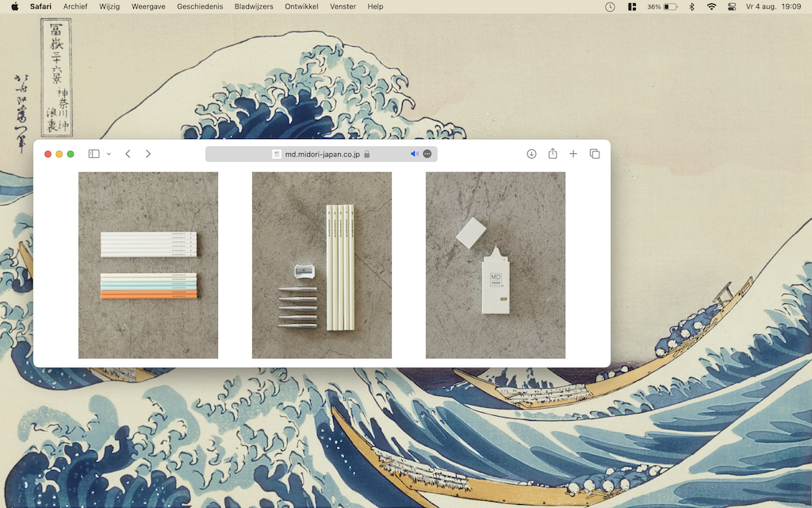
Task: Open the Share button
Action: tap(553, 153)
